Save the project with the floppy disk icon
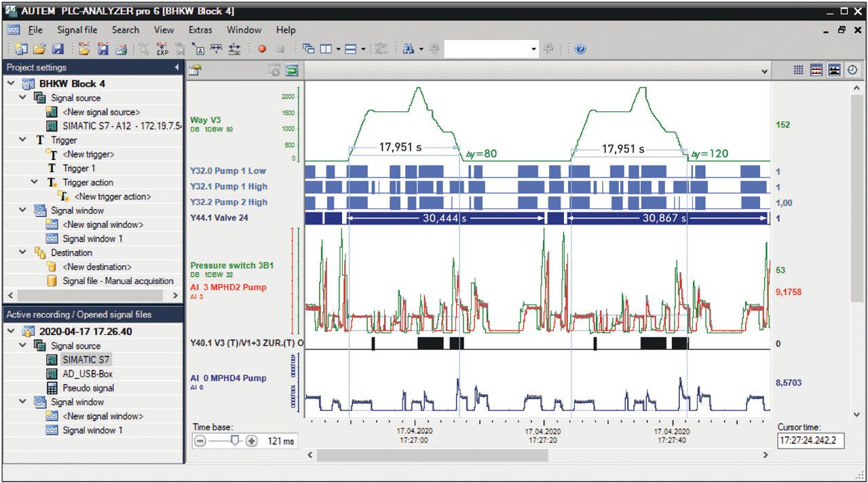Viewport: 868px width, 483px height. pyautogui.click(x=58, y=49)
